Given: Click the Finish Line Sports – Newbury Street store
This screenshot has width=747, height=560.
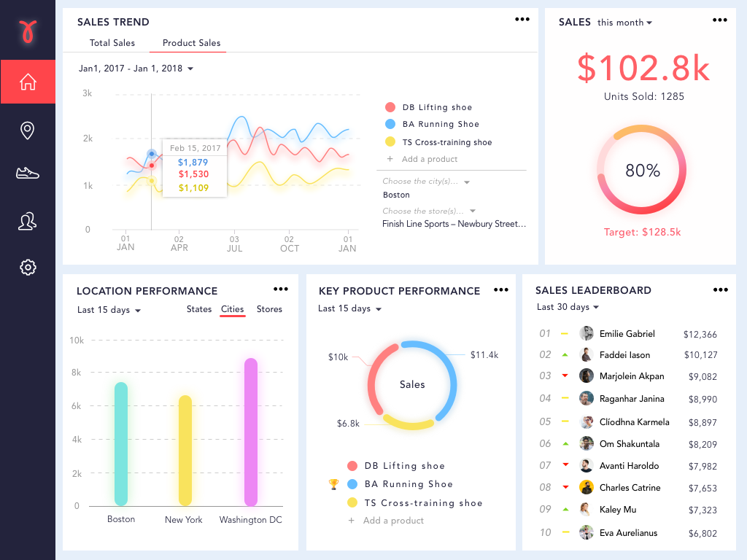Looking at the screenshot, I should [454, 224].
